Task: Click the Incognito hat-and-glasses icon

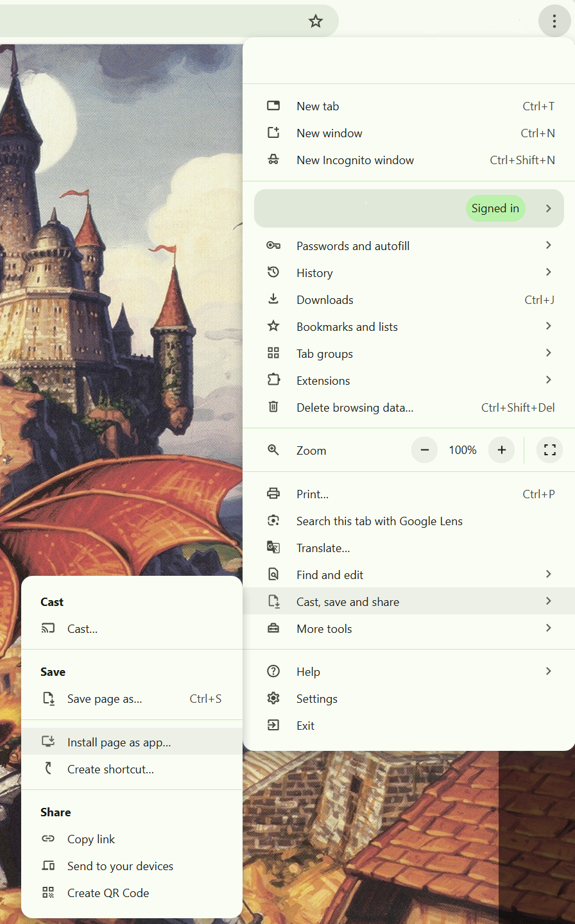Action: 273,160
